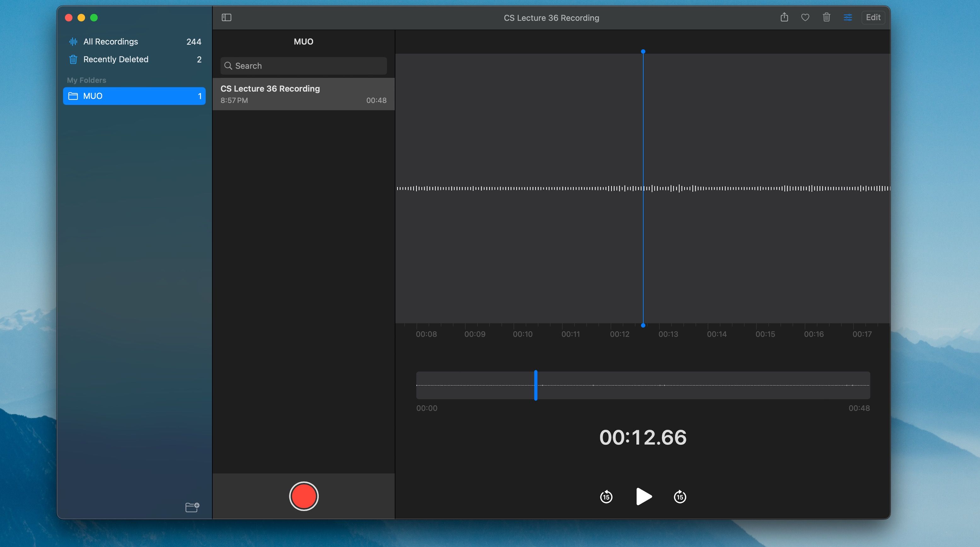The height and width of the screenshot is (547, 980).
Task: Open playback options with the sliders icon
Action: pyautogui.click(x=848, y=18)
